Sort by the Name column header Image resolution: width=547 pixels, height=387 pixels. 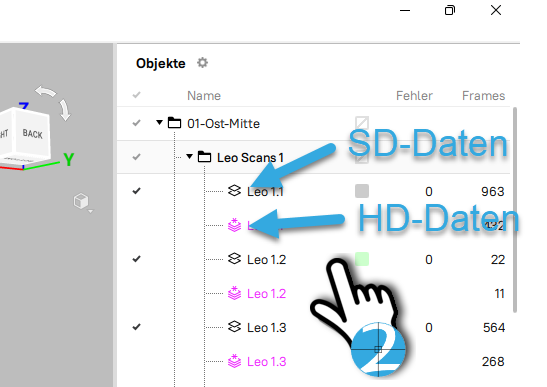tap(204, 96)
